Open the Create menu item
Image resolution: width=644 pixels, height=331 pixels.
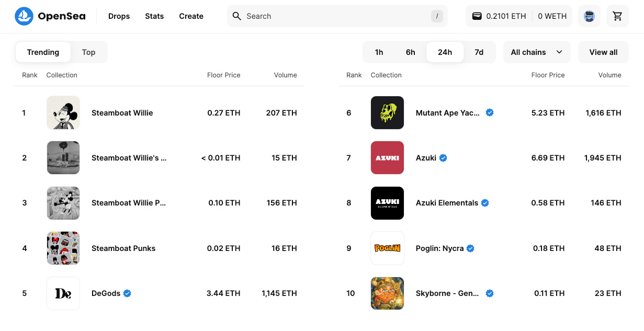(191, 16)
